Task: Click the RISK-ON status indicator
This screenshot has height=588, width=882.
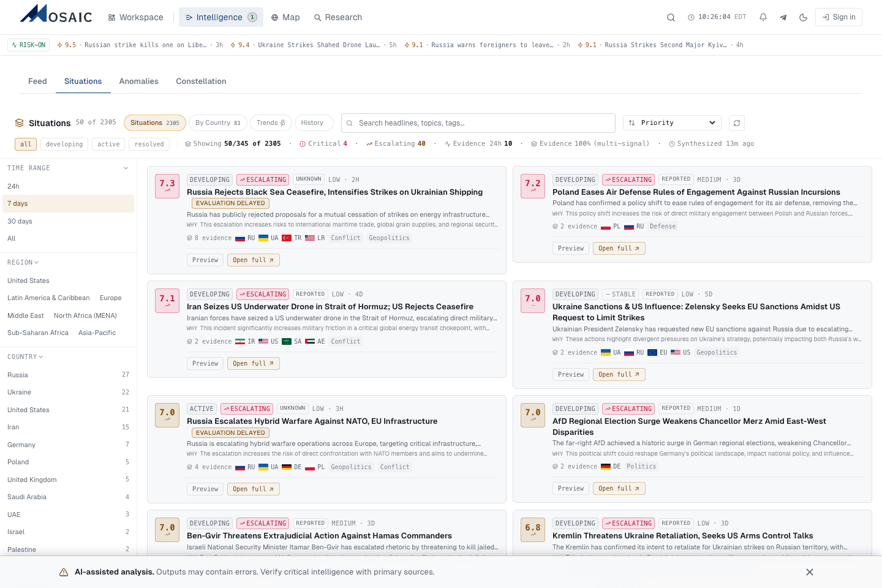Action: 29,45
